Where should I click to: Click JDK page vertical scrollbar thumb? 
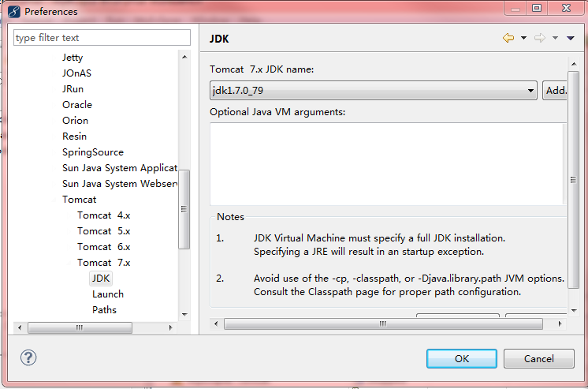(x=574, y=179)
